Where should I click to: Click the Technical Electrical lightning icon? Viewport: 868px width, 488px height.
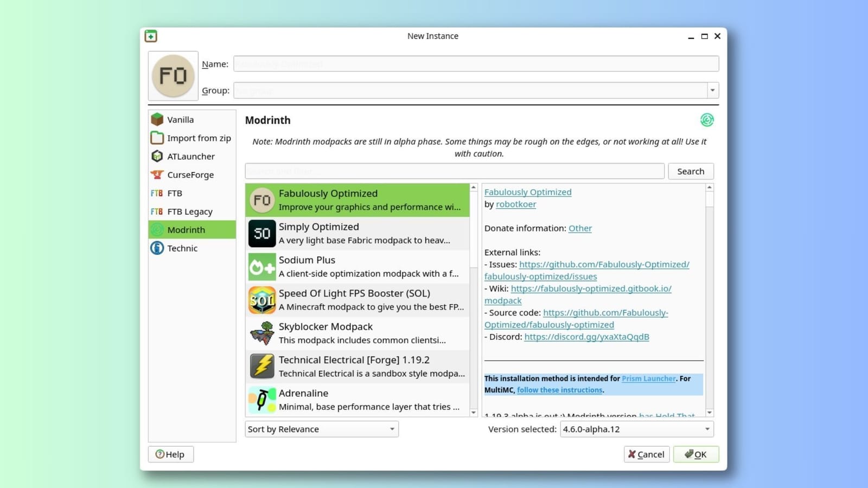[x=262, y=367]
